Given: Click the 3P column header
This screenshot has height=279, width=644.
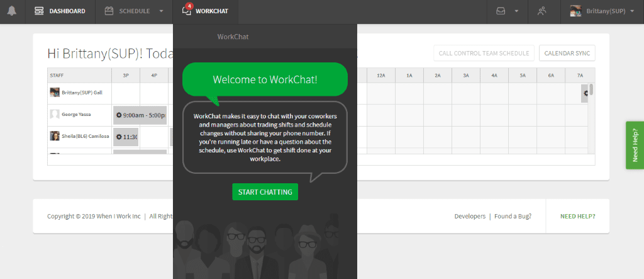Looking at the screenshot, I should pos(126,76).
